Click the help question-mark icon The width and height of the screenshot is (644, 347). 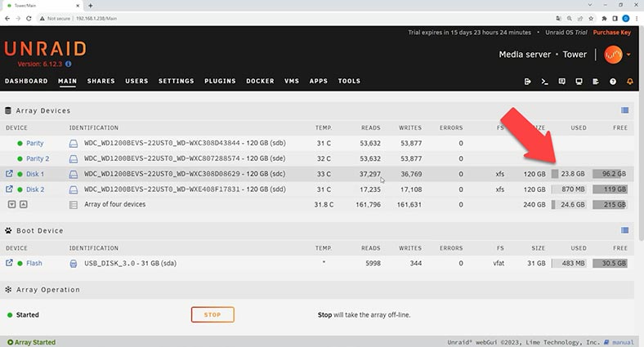pos(613,82)
